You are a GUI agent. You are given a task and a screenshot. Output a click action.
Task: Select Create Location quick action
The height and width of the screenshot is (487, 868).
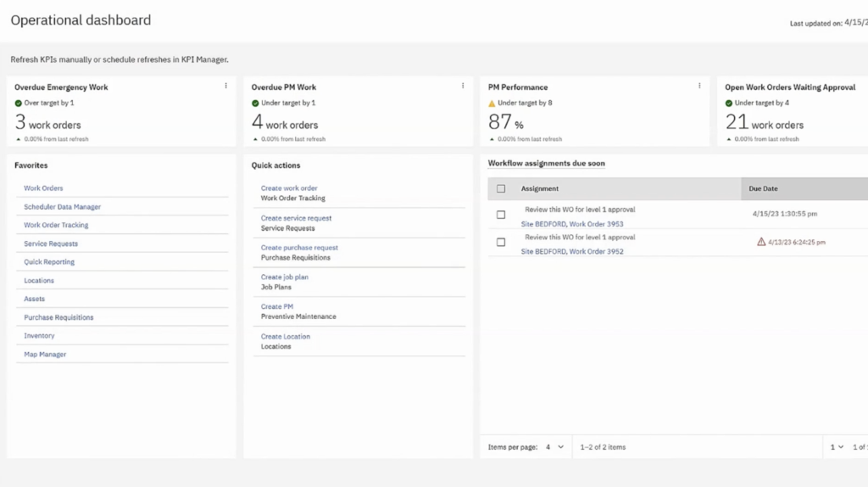[x=286, y=336]
